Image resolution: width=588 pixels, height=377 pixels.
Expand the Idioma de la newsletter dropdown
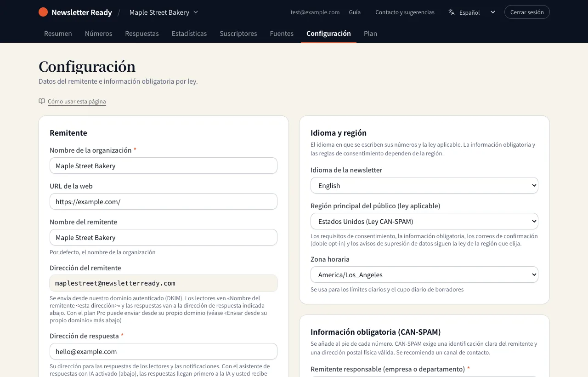424,186
